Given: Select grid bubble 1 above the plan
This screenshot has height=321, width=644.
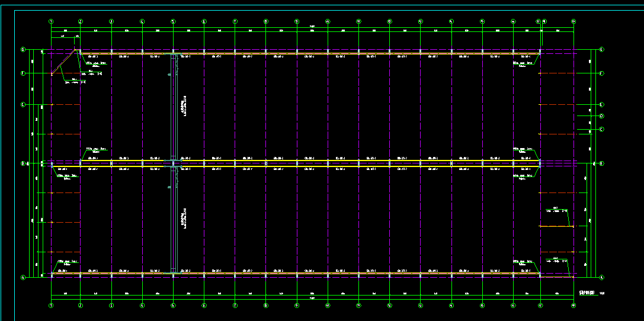Looking at the screenshot, I should [x=52, y=21].
